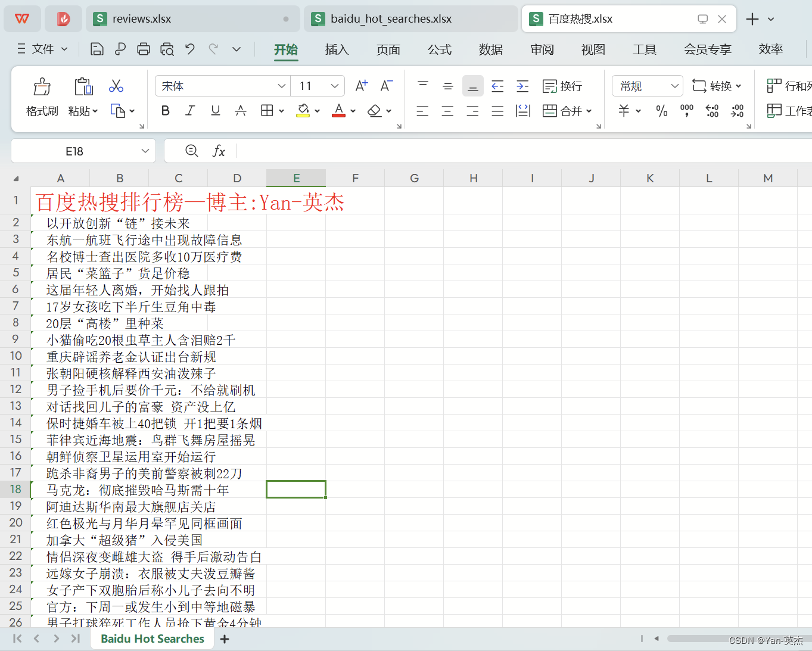812x651 pixels.
Task: Switch to the 公式 Formulas tab
Action: [x=440, y=49]
